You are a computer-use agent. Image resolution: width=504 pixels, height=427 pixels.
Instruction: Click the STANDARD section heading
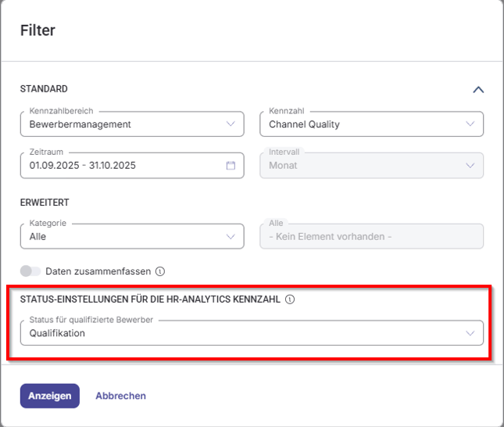coord(44,89)
